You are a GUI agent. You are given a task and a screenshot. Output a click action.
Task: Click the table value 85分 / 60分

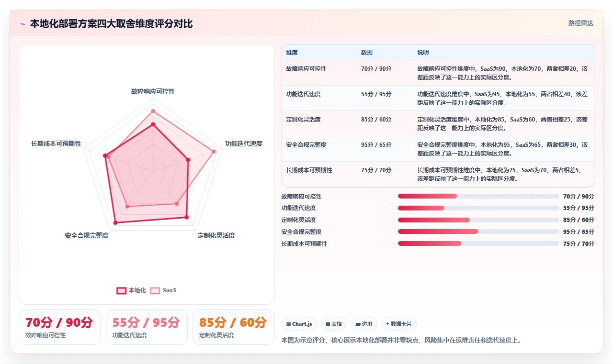pyautogui.click(x=376, y=120)
